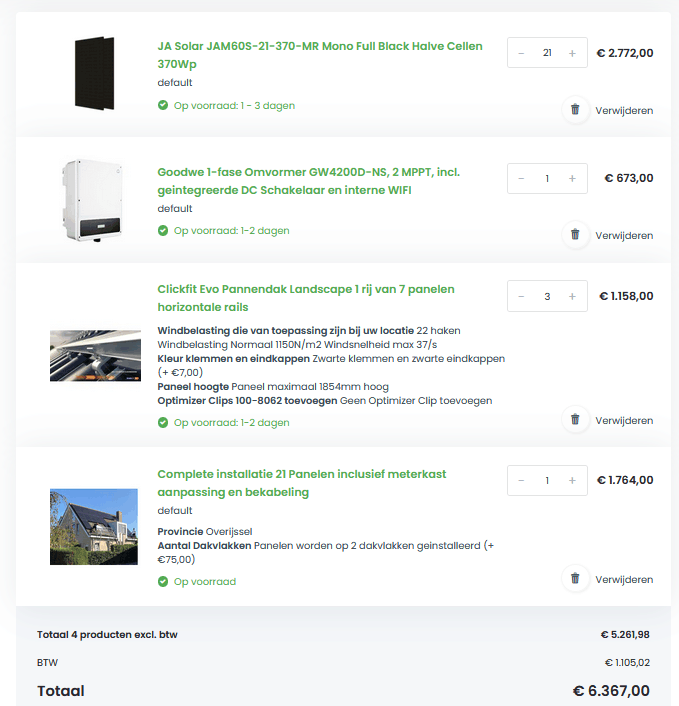Image resolution: width=679 pixels, height=706 pixels.
Task: Increase JA Solar panel quantity with plus
Action: point(572,53)
